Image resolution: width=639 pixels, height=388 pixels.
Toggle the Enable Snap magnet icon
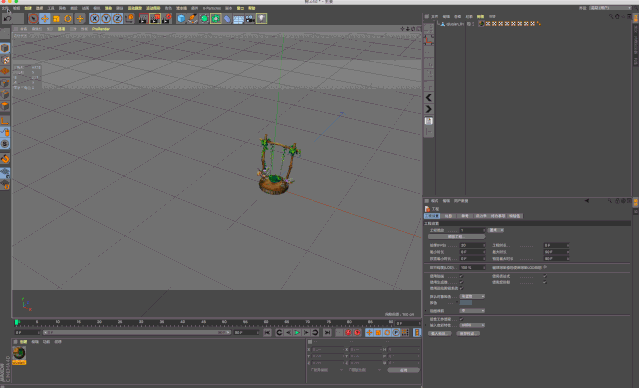(x=5, y=159)
